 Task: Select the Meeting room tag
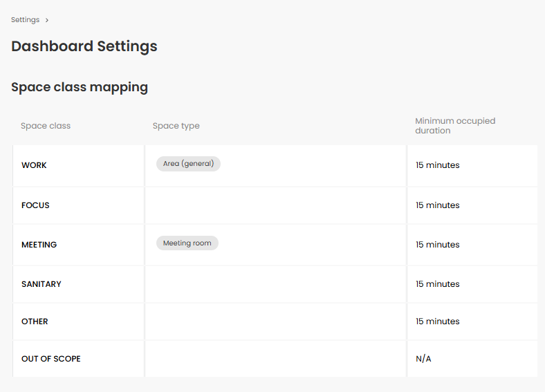click(x=187, y=243)
